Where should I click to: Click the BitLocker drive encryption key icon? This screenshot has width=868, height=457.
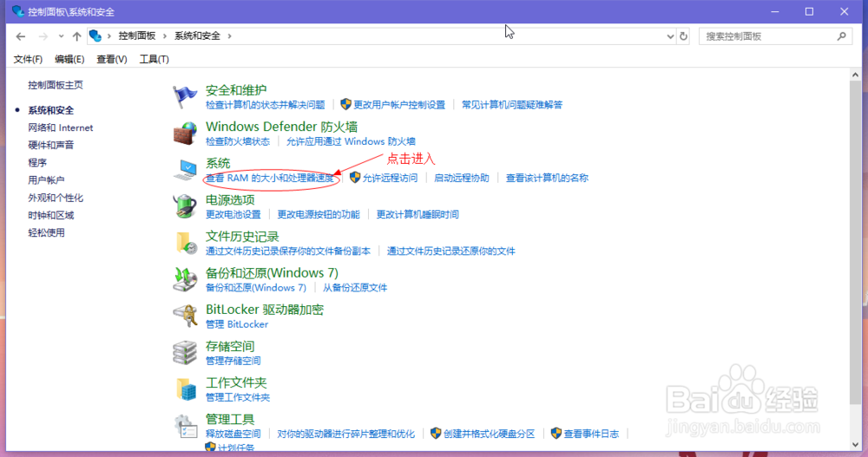185,316
